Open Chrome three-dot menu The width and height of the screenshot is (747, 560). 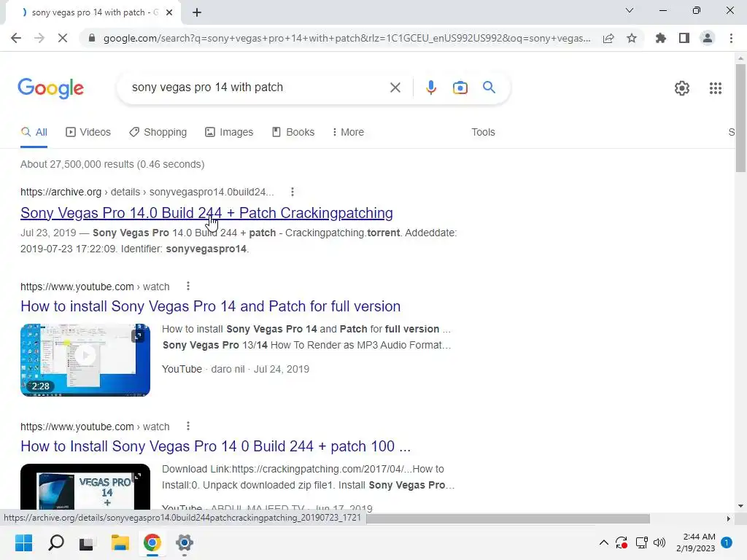pyautogui.click(x=731, y=38)
